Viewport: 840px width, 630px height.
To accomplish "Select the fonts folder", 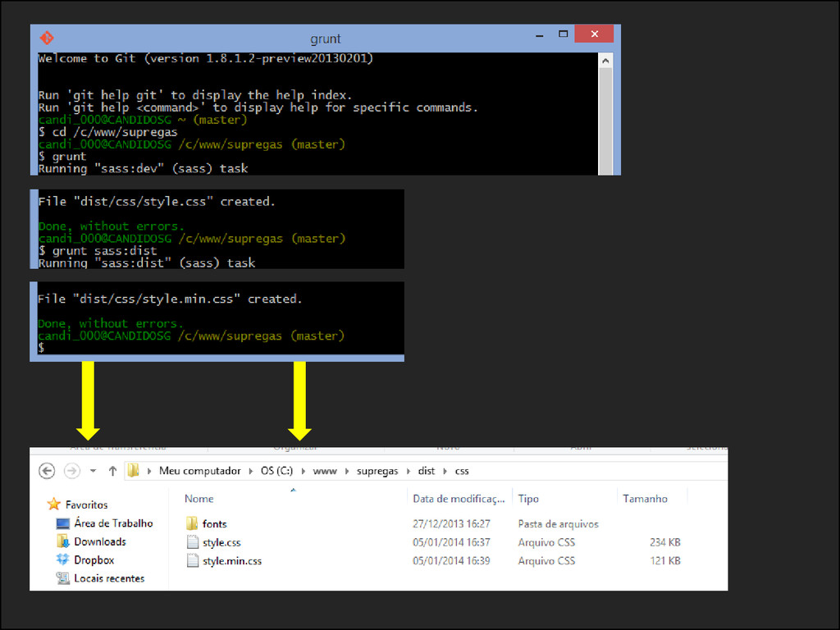I will tap(214, 524).
